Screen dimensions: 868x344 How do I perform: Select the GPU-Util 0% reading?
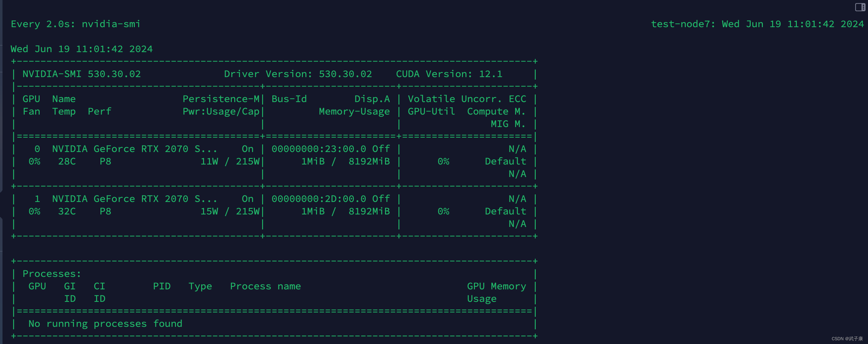(443, 161)
